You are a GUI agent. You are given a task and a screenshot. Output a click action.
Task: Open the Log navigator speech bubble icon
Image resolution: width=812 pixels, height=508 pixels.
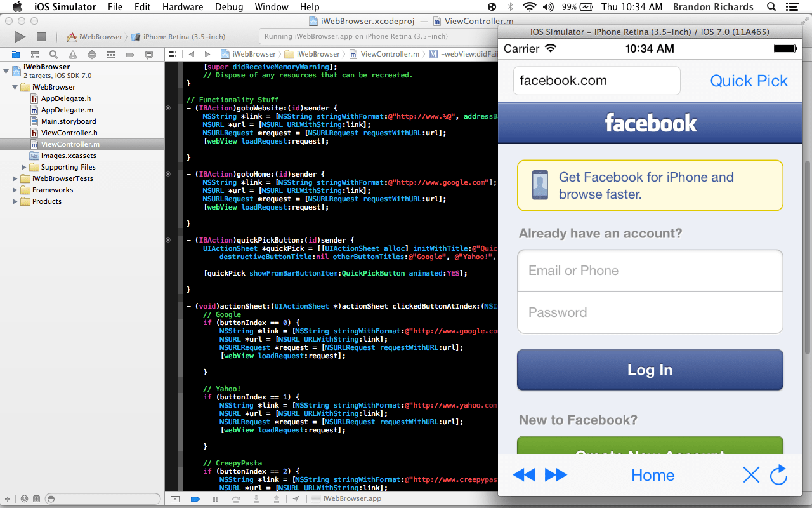tap(149, 55)
